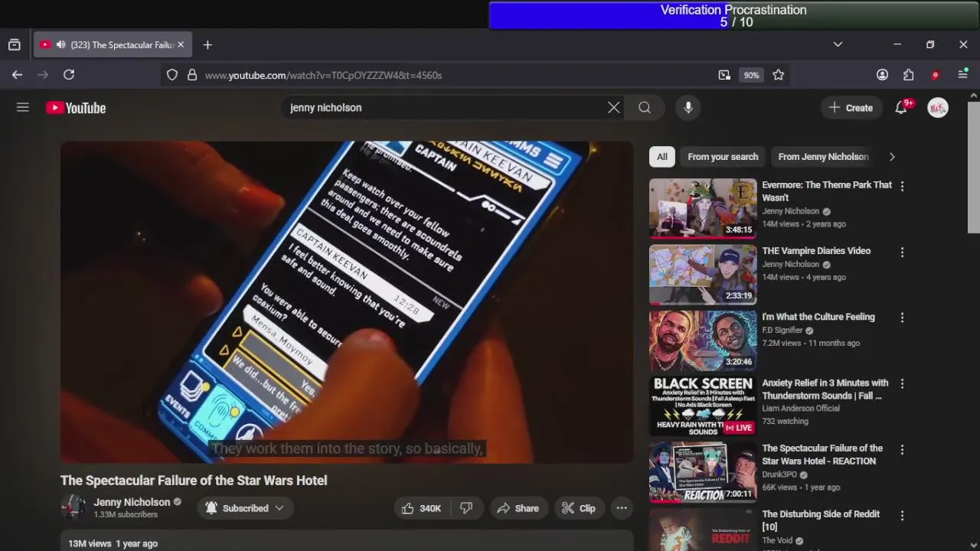Screen dimensions: 980x551
Task: Open F.D Signifier channel link
Action: tap(782, 331)
